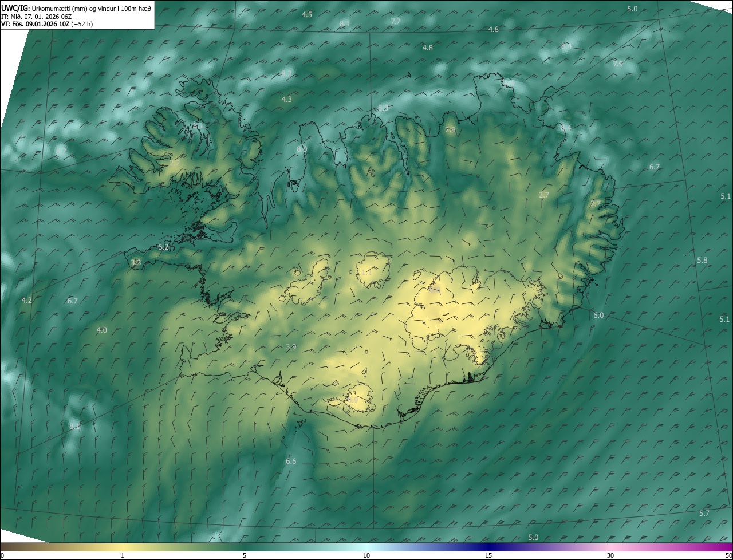
Task: Click the 6.6 value label
Action: [291, 461]
